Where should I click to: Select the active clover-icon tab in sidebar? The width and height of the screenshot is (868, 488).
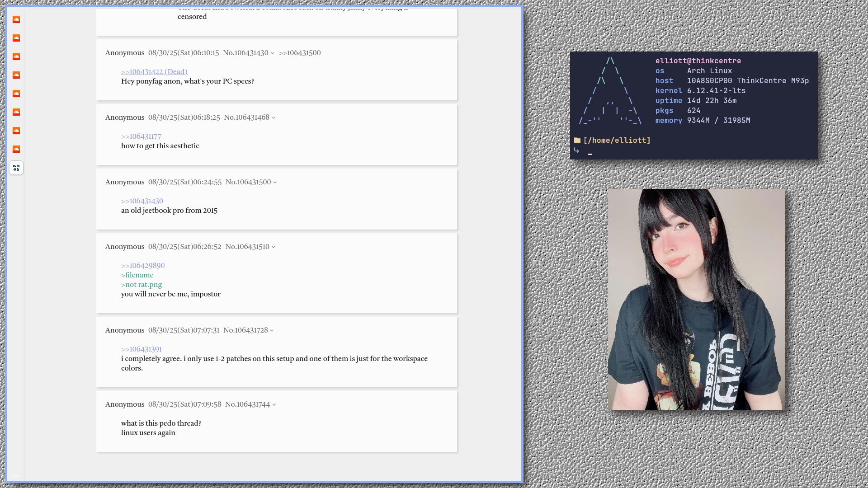[x=16, y=168]
